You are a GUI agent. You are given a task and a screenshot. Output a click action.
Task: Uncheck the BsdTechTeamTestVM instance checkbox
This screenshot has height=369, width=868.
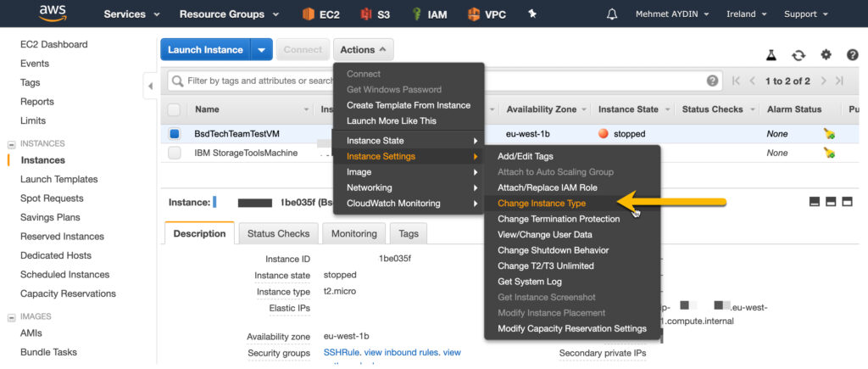(x=175, y=133)
